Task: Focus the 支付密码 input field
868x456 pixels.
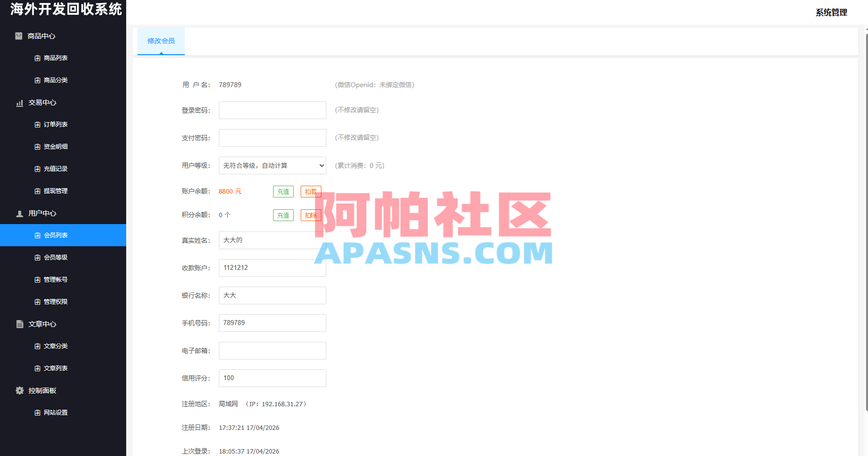Action: (273, 138)
